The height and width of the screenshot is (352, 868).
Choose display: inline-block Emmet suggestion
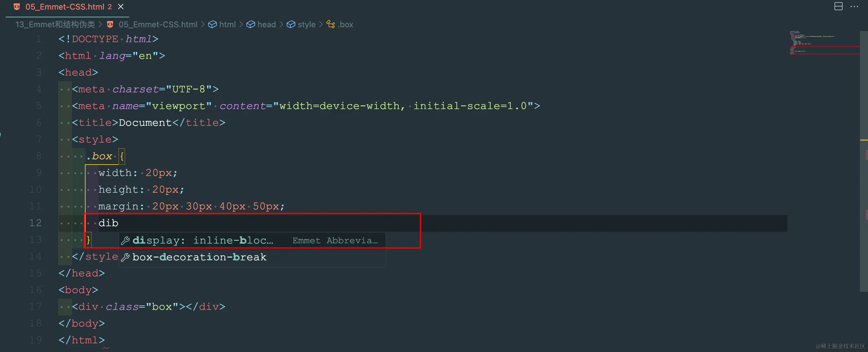(x=202, y=240)
